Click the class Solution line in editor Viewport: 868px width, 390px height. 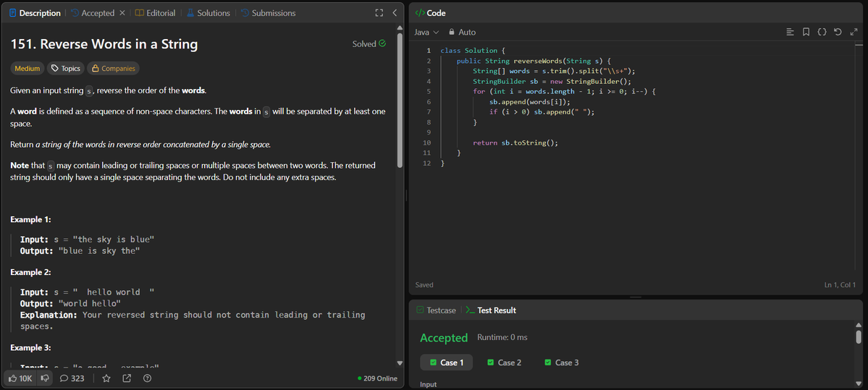pyautogui.click(x=473, y=51)
